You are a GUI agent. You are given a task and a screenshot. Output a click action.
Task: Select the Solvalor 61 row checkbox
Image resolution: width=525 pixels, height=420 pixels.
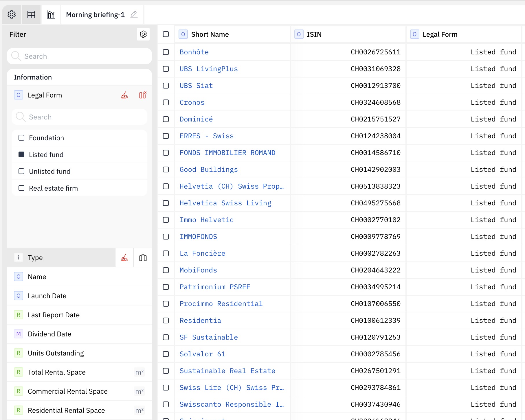166,354
